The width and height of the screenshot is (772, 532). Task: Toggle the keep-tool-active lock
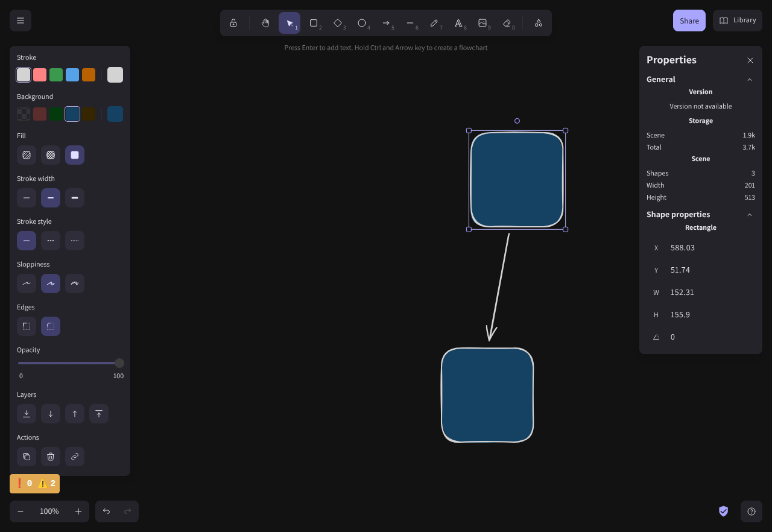click(x=233, y=23)
